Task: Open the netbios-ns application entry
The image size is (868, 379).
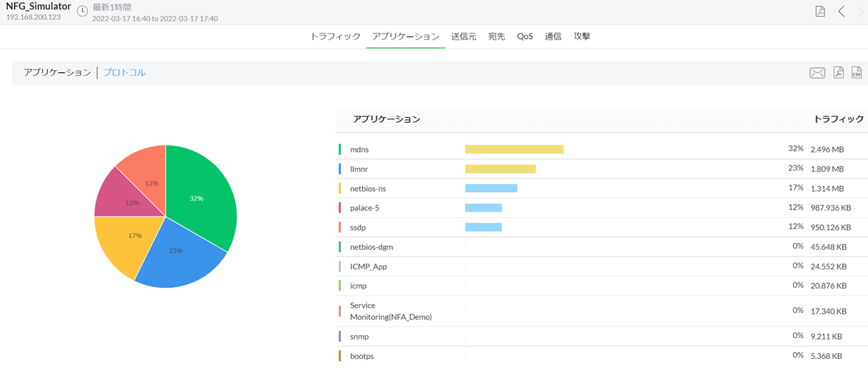Action: pos(368,188)
